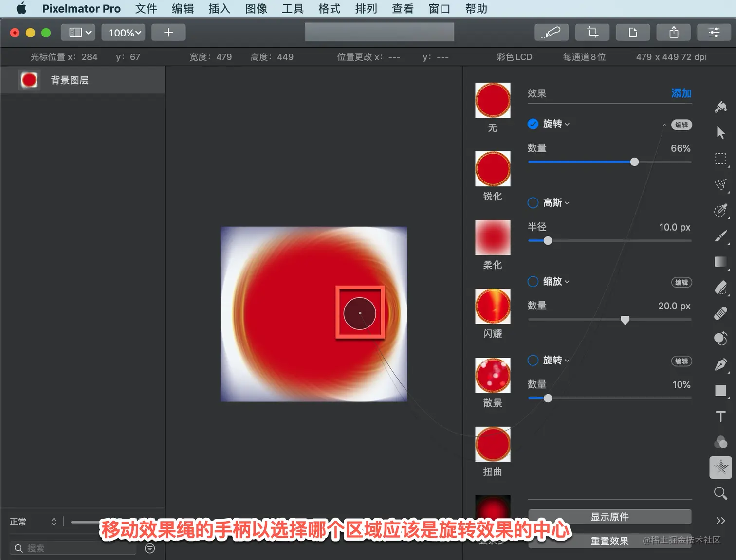Image resolution: width=736 pixels, height=560 pixels.
Task: Click the document toolbar icon
Action: click(633, 33)
